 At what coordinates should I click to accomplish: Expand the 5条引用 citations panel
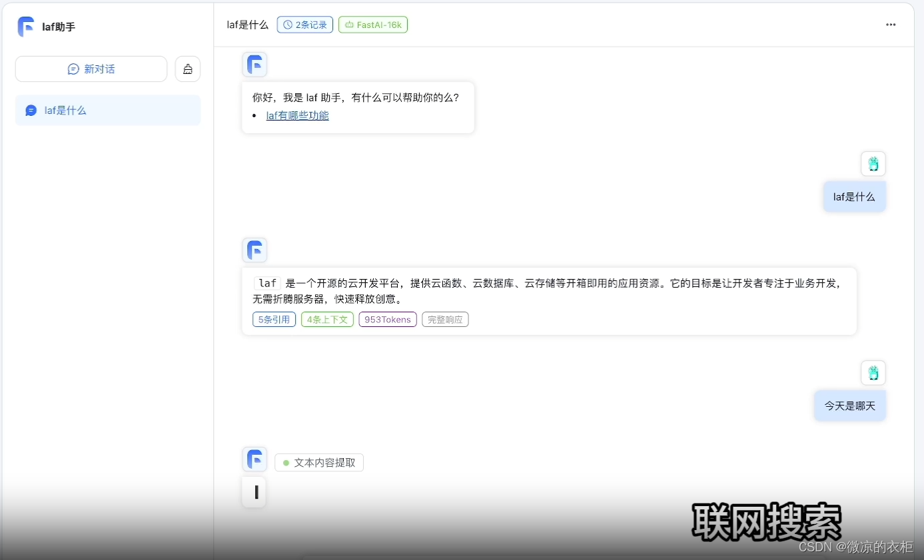coord(274,319)
